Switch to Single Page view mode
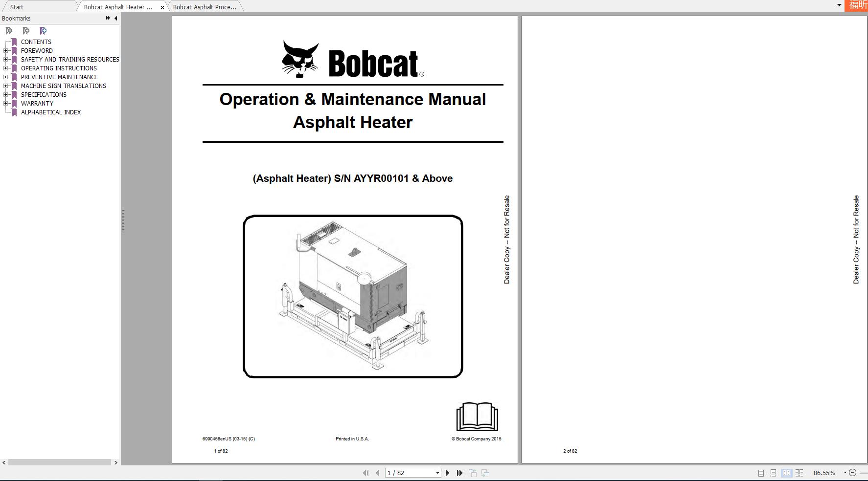 (x=761, y=473)
